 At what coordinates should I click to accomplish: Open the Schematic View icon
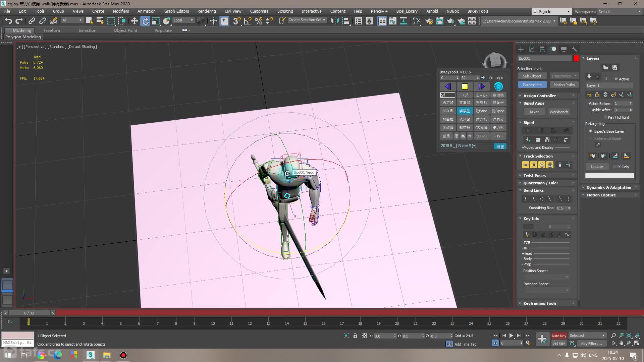pyautogui.click(x=404, y=21)
